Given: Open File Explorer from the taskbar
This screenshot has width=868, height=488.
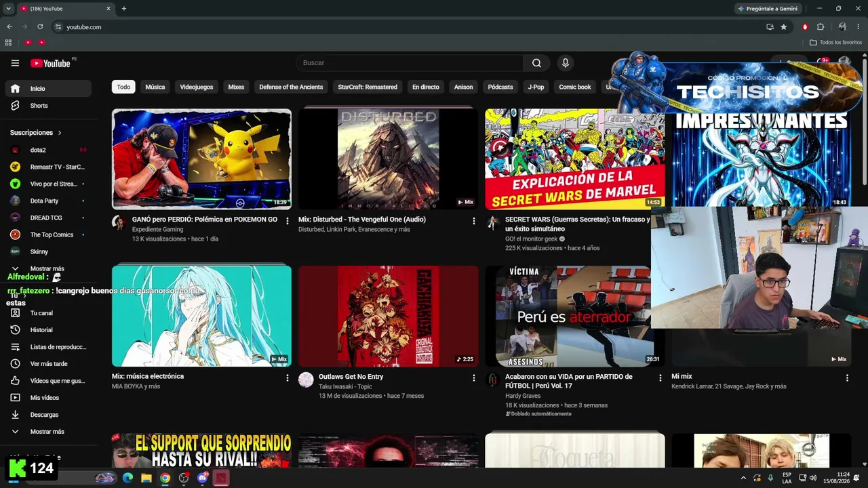Looking at the screenshot, I should tap(146, 478).
